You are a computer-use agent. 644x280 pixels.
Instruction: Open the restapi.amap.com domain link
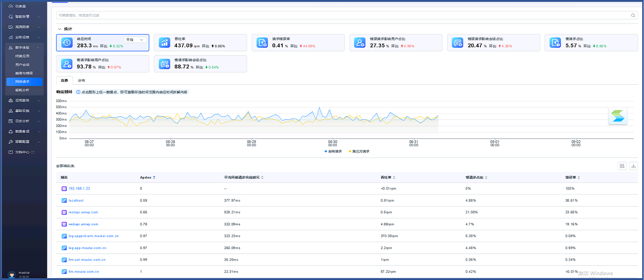83,212
